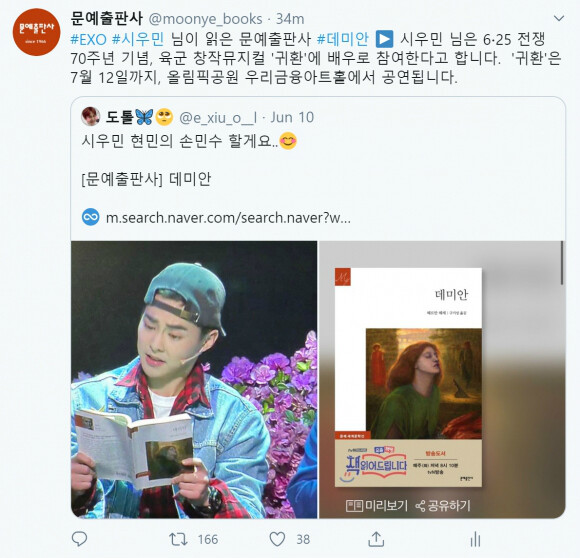Click the 34m timestamp
580x558 pixels.
pyautogui.click(x=290, y=19)
